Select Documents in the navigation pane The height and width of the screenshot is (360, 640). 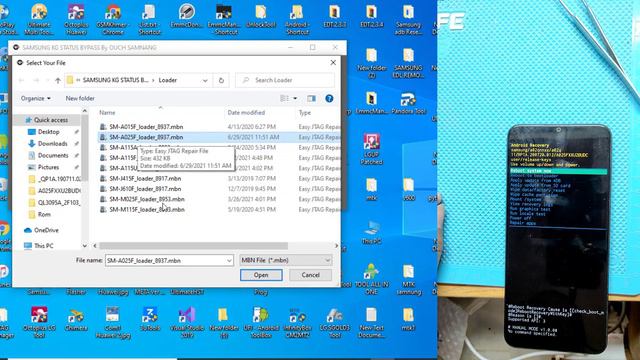(x=53, y=156)
